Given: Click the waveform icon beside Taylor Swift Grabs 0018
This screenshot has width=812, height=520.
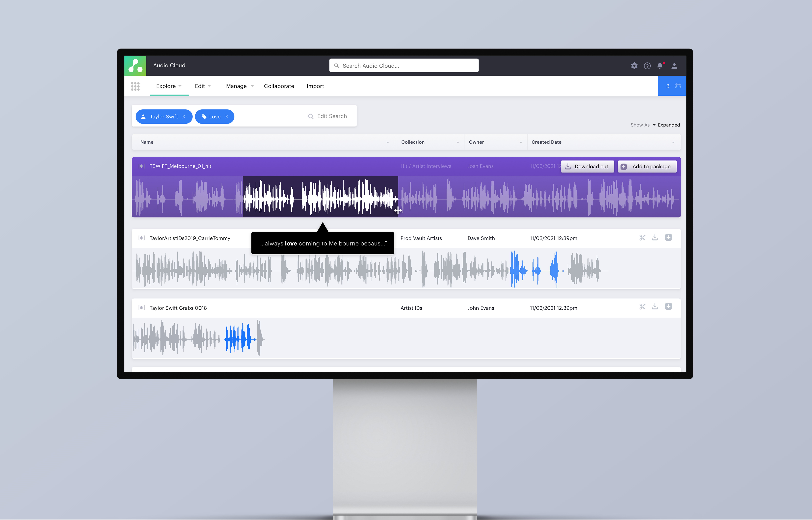Looking at the screenshot, I should [x=142, y=308].
